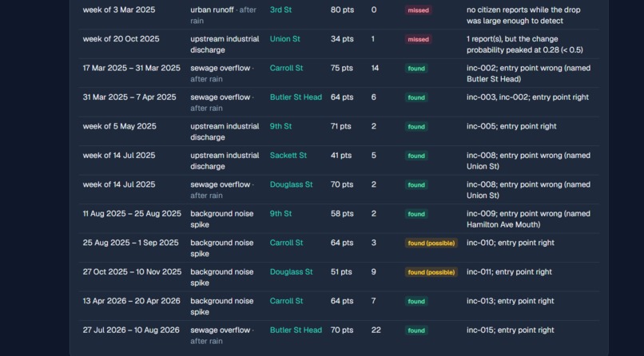
Task: Click the missed badge in the 3rd St row
Action: pyautogui.click(x=418, y=10)
